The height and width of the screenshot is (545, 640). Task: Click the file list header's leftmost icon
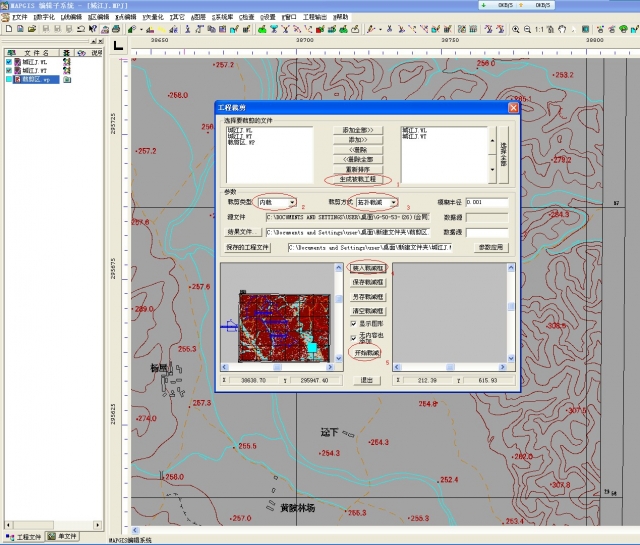(10, 52)
